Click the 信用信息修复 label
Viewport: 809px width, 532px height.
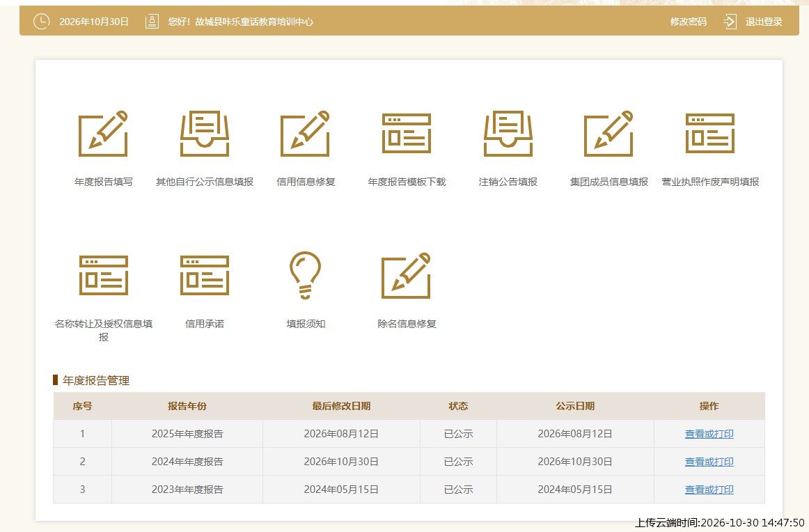pyautogui.click(x=306, y=182)
